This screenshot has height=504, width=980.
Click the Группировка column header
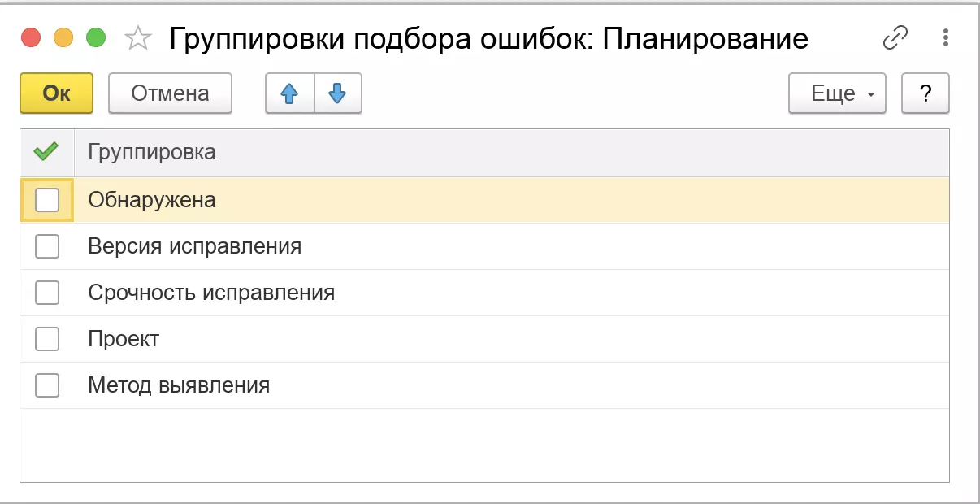pos(152,152)
